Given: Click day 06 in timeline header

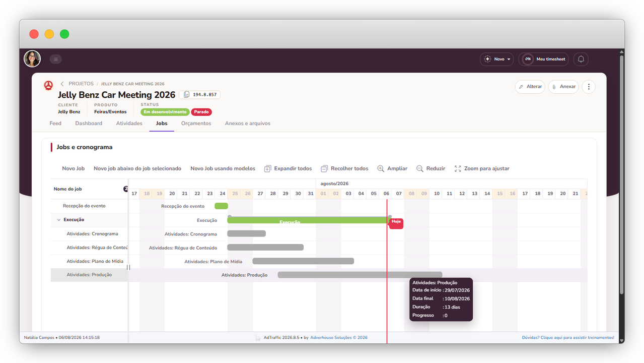Looking at the screenshot, I should [386, 194].
